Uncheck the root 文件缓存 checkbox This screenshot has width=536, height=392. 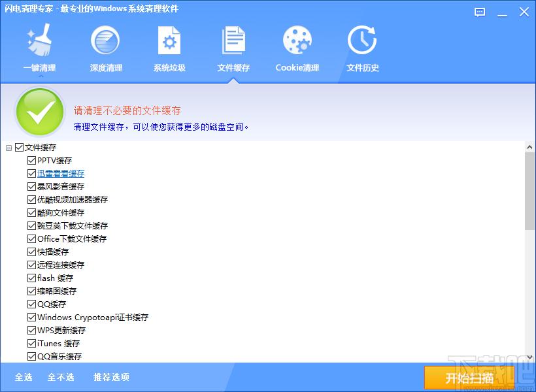(19, 147)
